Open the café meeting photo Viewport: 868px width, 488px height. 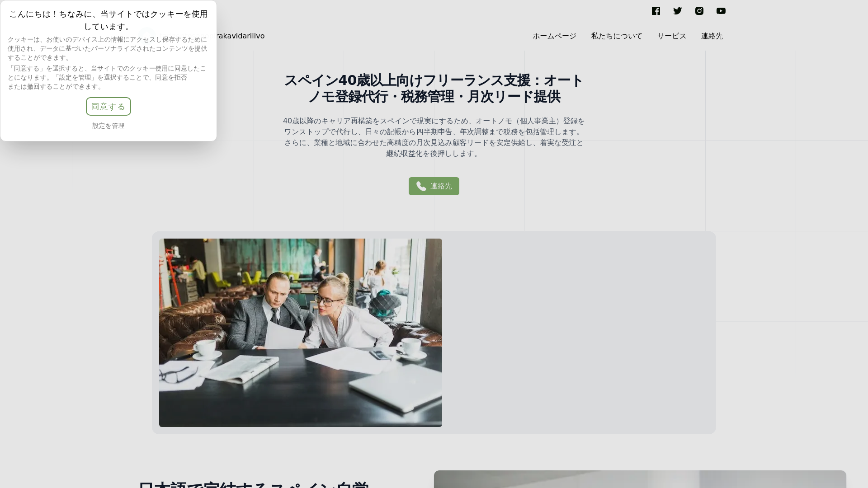[x=301, y=333]
